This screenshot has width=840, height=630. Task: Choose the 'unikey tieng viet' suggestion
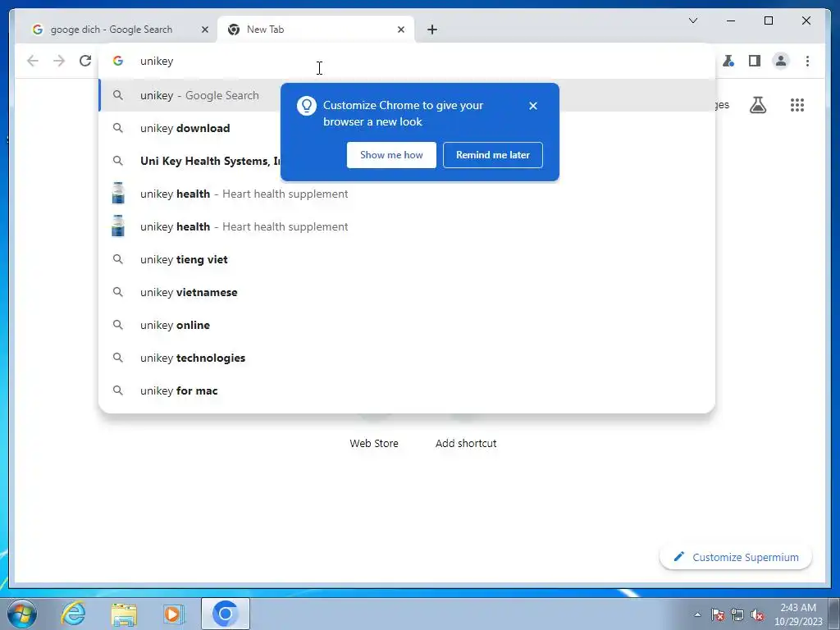point(407,259)
